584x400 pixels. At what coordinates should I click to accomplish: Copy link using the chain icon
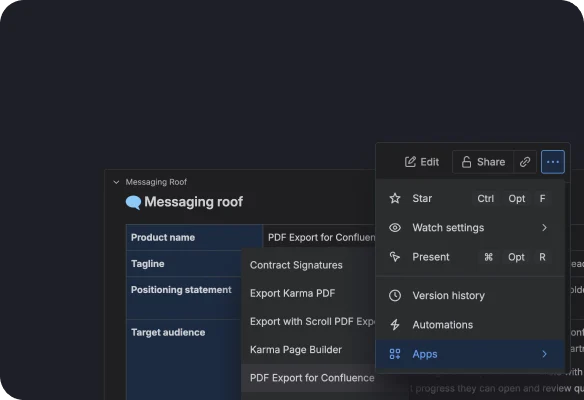pos(525,162)
